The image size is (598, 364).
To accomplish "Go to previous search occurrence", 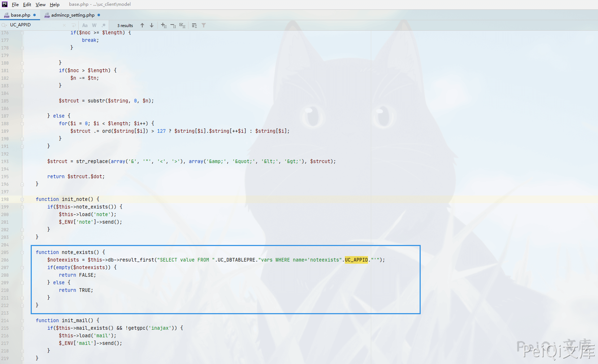I will click(142, 25).
